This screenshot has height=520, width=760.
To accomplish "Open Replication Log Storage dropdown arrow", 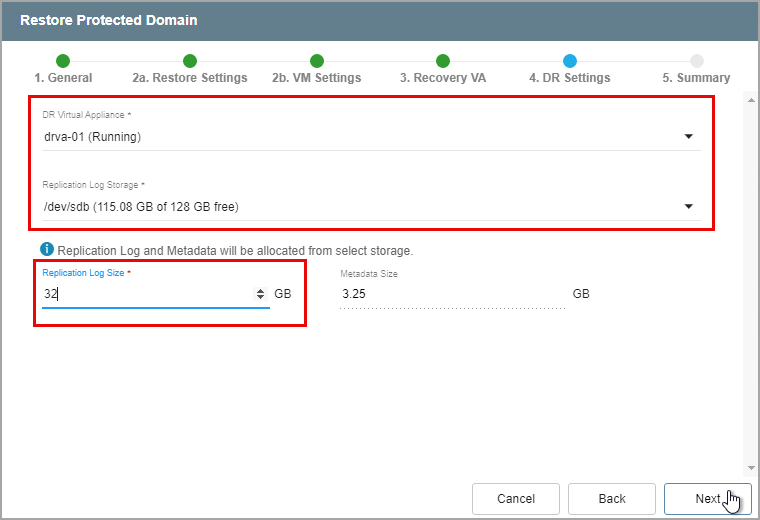I will 688,207.
